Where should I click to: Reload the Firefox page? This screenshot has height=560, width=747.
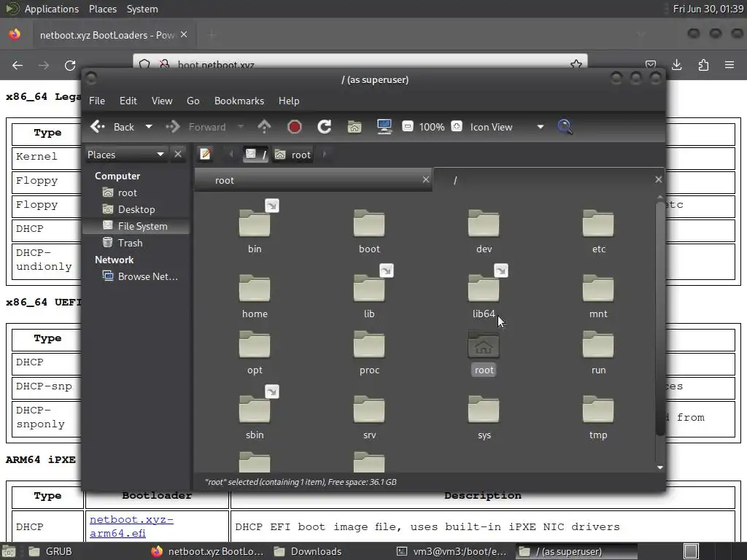coord(70,65)
